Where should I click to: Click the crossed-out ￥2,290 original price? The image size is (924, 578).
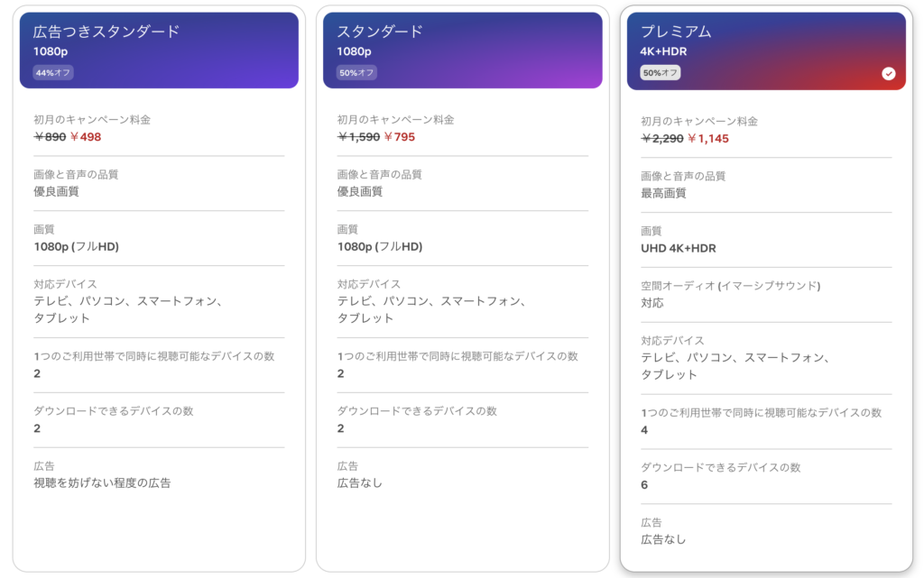tap(662, 139)
